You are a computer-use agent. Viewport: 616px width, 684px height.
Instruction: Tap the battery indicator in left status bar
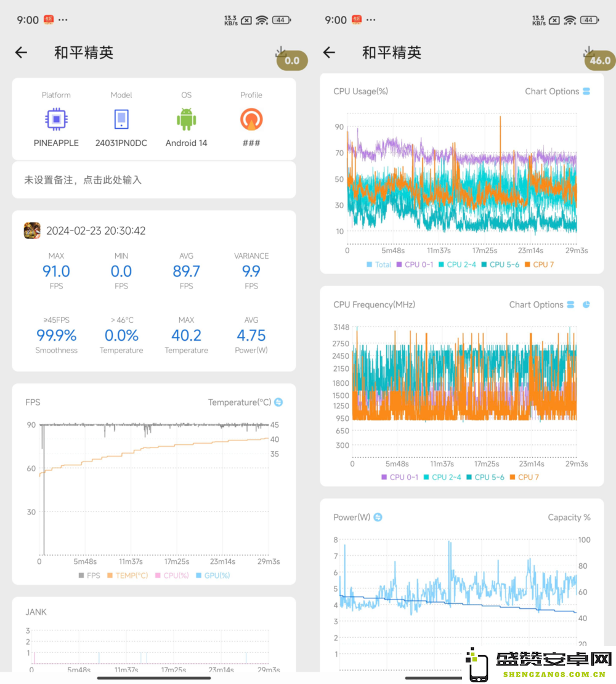282,20
